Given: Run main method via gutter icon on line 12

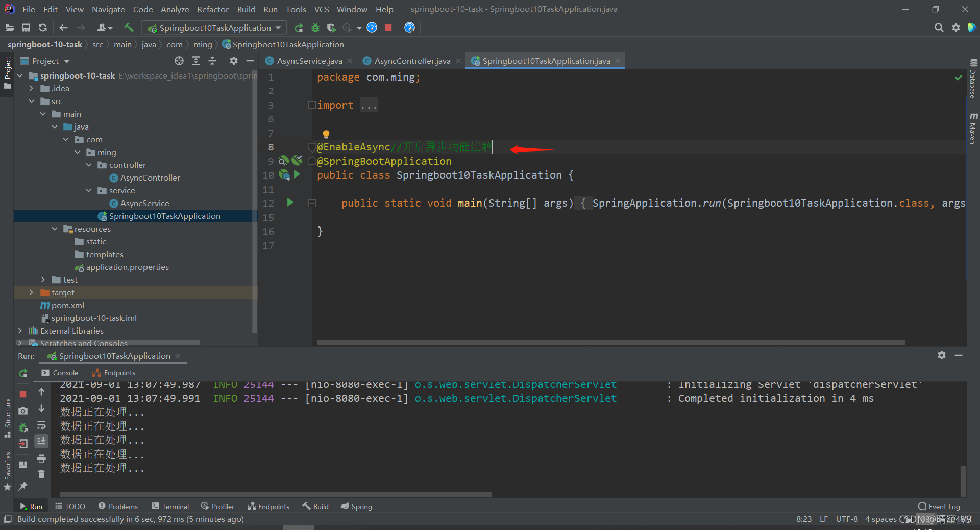Looking at the screenshot, I should tap(290, 203).
